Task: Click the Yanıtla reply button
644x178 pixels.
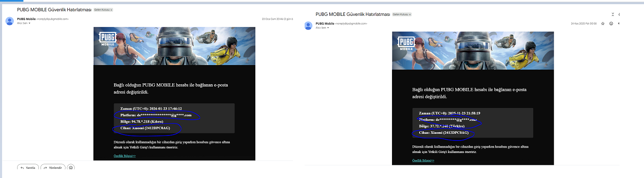Action: (x=28, y=168)
